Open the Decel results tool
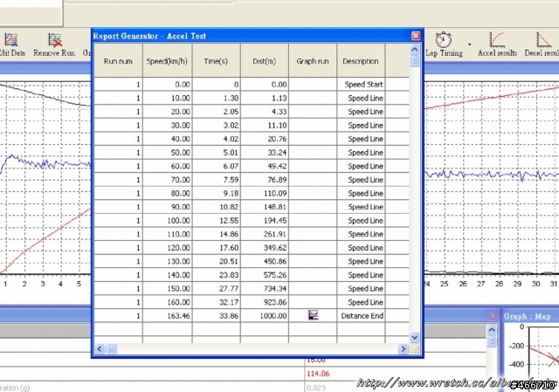The height and width of the screenshot is (392, 559). [543, 40]
